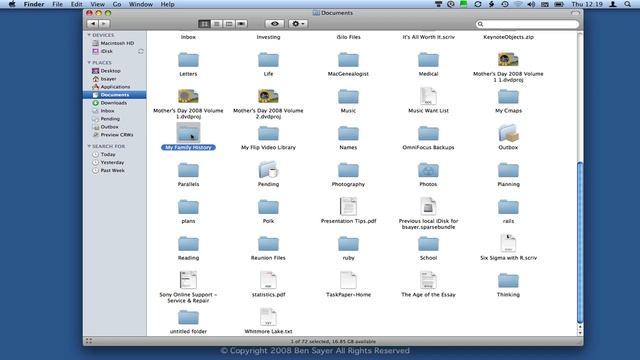640x360 pixels.
Task: Open Whitmore Lake.txt file
Action: coord(268,317)
